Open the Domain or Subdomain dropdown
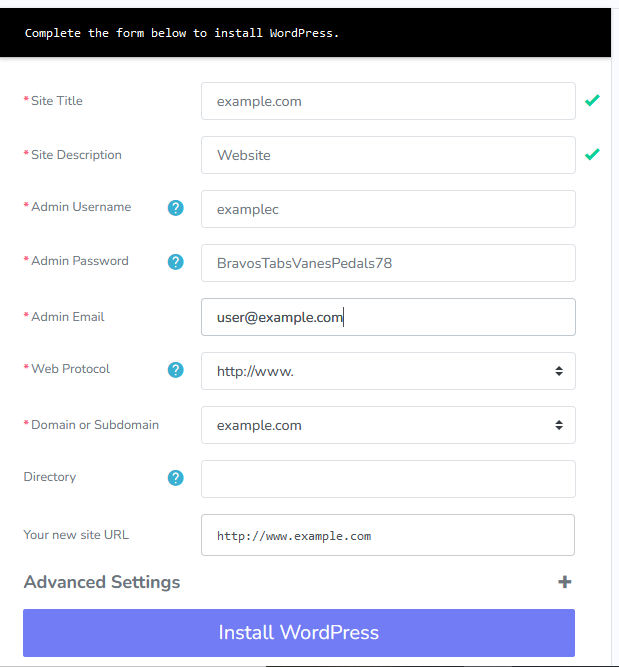619x667 pixels. tap(387, 425)
